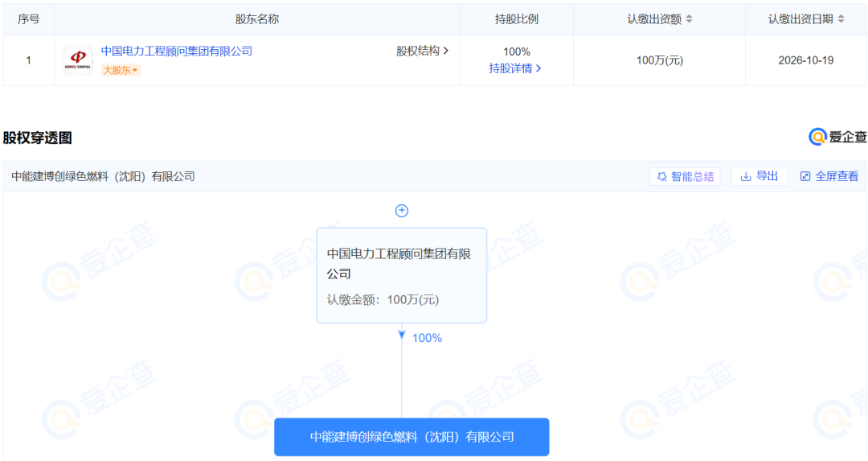
Task: Export the chart with the 导出 button
Action: pyautogui.click(x=759, y=176)
